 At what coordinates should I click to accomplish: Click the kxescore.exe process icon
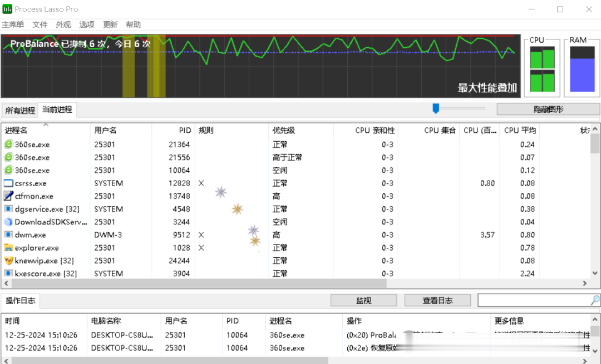pos(8,273)
